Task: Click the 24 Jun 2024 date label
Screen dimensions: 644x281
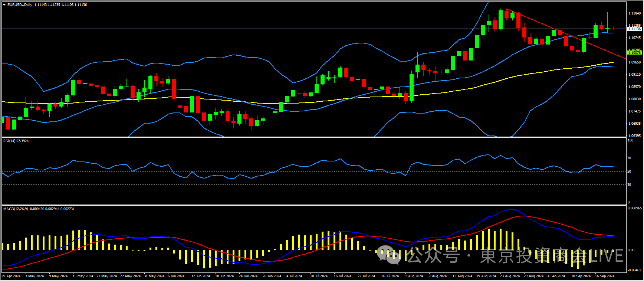Action: point(248,276)
